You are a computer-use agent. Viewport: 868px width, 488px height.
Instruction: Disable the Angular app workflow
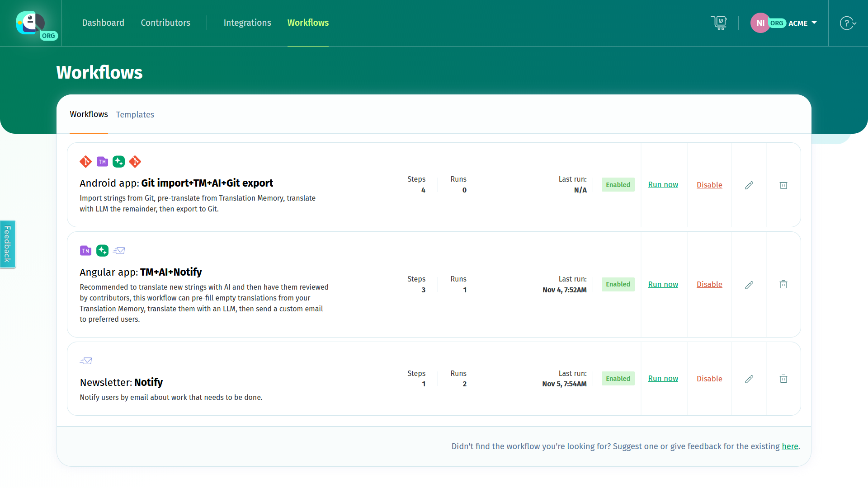[x=709, y=284]
